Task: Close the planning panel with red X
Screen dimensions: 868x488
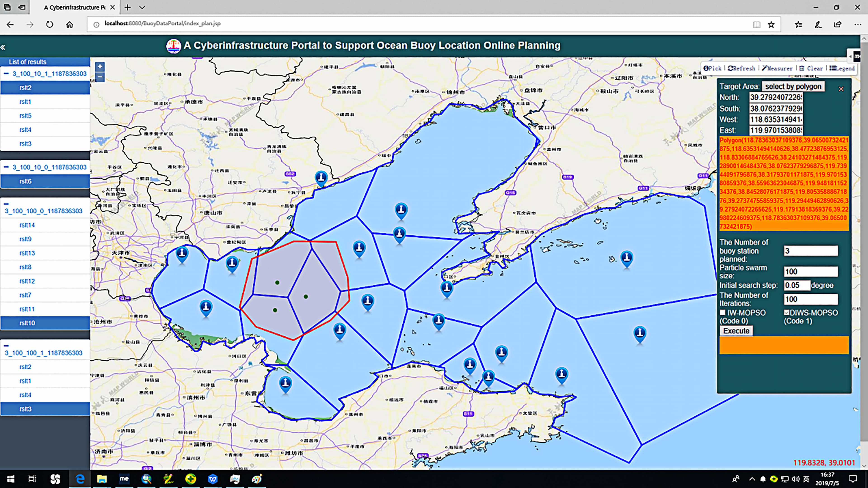Action: [x=841, y=89]
